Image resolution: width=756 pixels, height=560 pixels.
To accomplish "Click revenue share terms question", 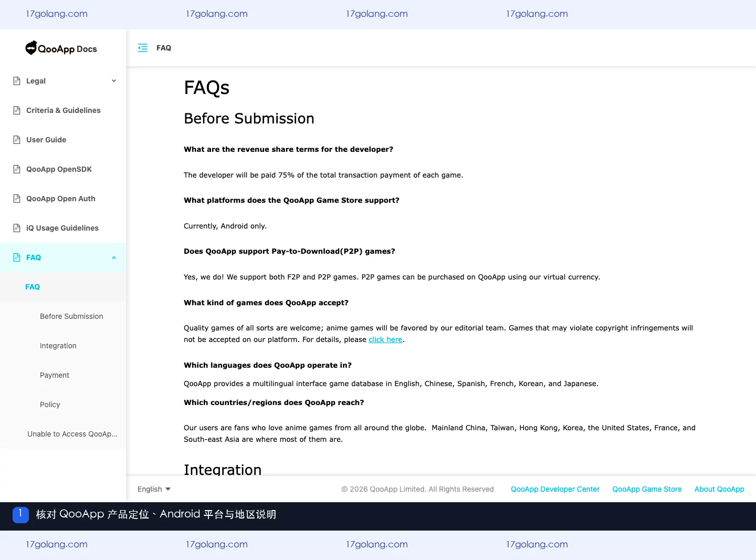I will (288, 149).
